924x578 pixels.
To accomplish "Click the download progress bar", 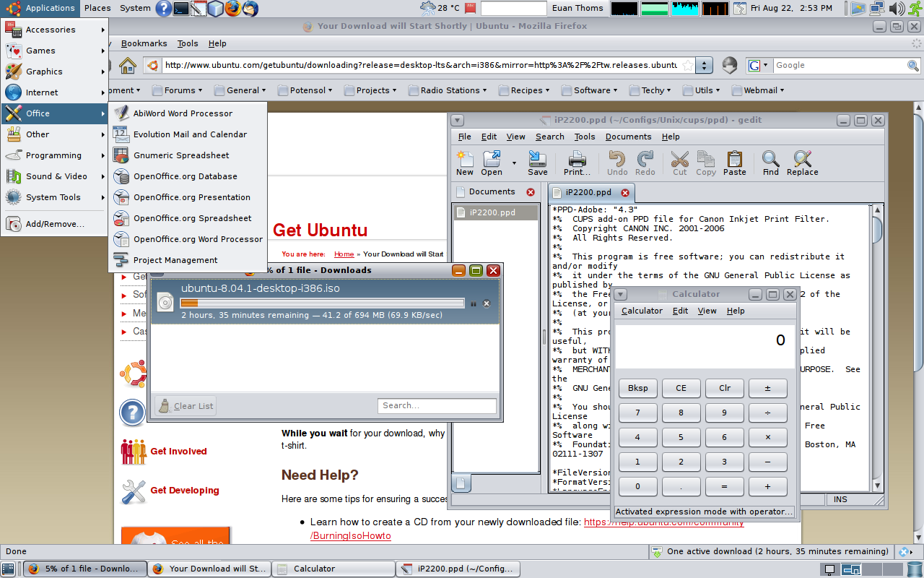I will tap(322, 303).
